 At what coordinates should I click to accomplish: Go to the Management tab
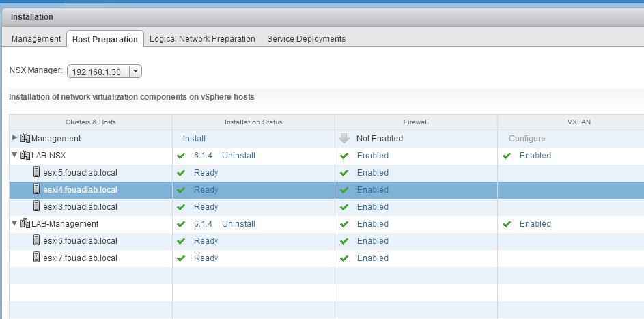coord(36,39)
